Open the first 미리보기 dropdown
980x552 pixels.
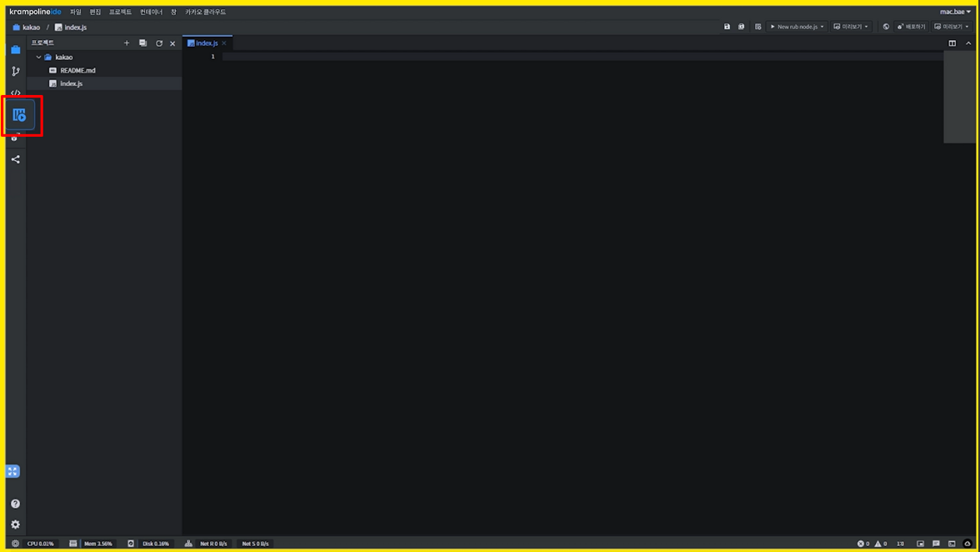pos(851,27)
